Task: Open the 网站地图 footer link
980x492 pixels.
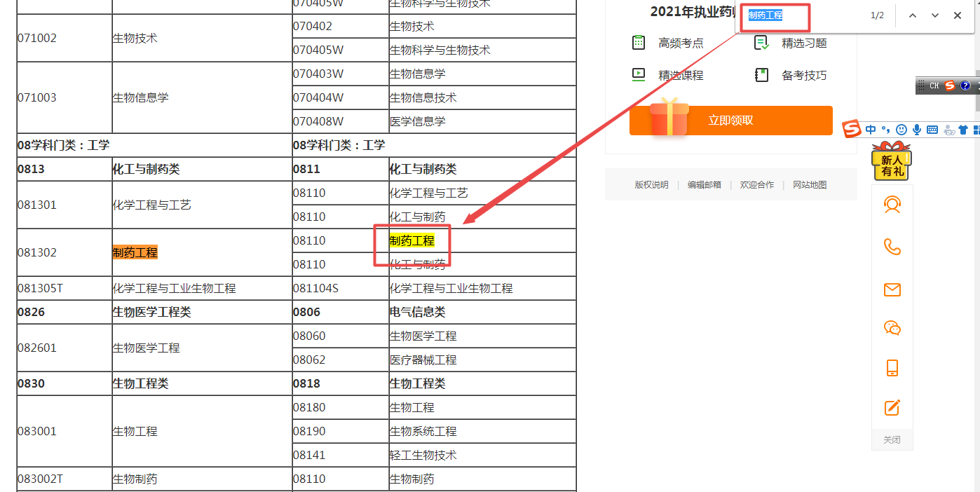Action: pyautogui.click(x=810, y=185)
